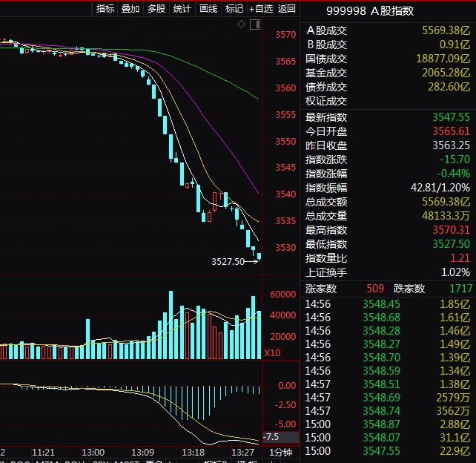This screenshot has width=476, height=463.
Task: Click the 权证成交 row label
Action: pos(326,101)
